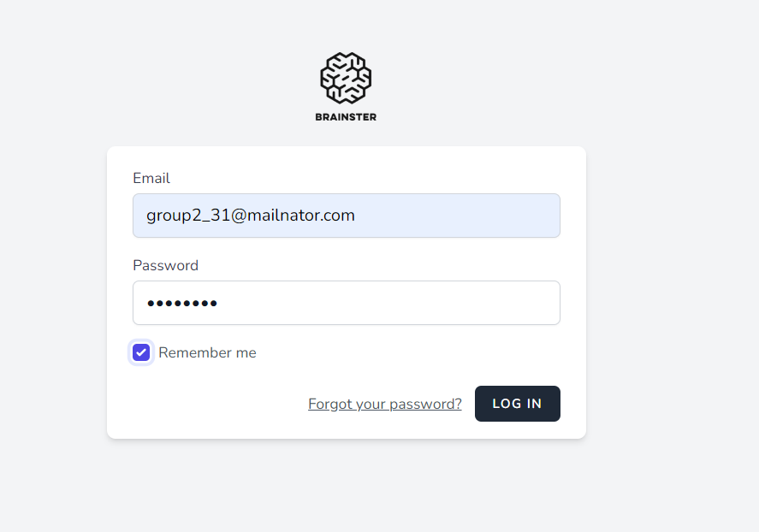
Task: Click blank space left of Forgot password link
Action: (214, 404)
